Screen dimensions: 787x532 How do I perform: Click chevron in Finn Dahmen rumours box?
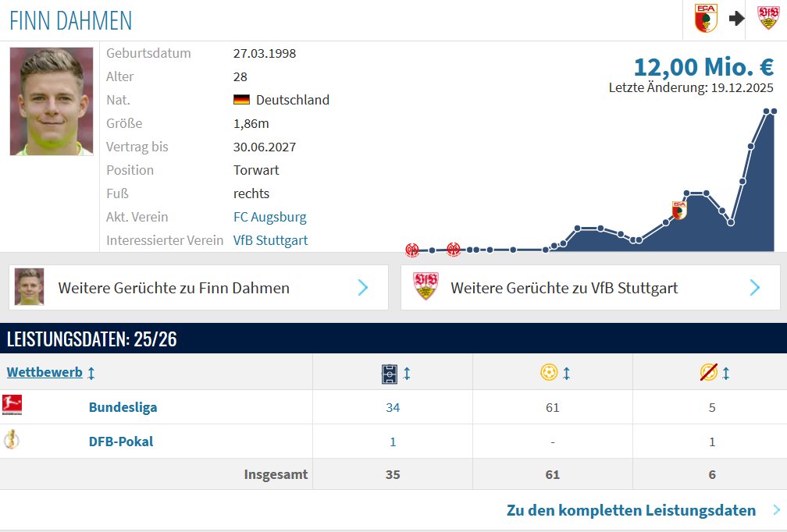click(363, 287)
